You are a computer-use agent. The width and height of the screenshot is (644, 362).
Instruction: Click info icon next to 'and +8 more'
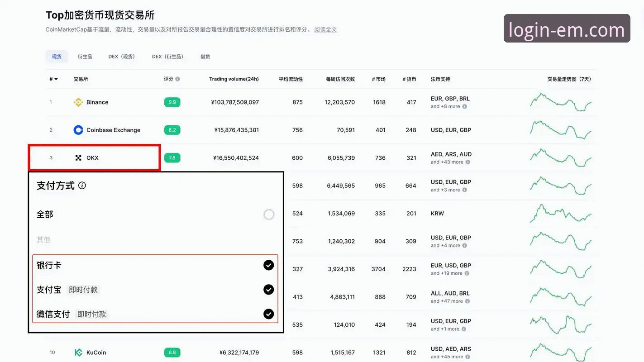point(465,107)
